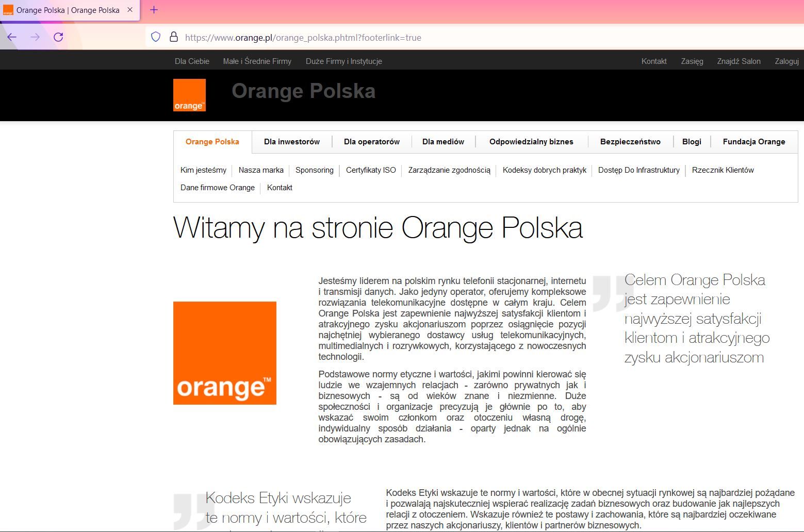Switch to the Dla inwestorów tab
This screenshot has height=532, width=804.
pos(292,141)
